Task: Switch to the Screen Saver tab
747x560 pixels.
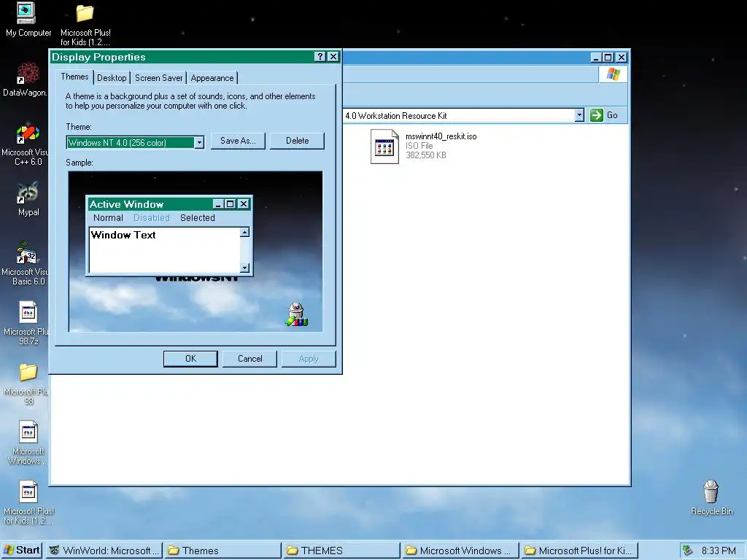Action: pos(158,78)
